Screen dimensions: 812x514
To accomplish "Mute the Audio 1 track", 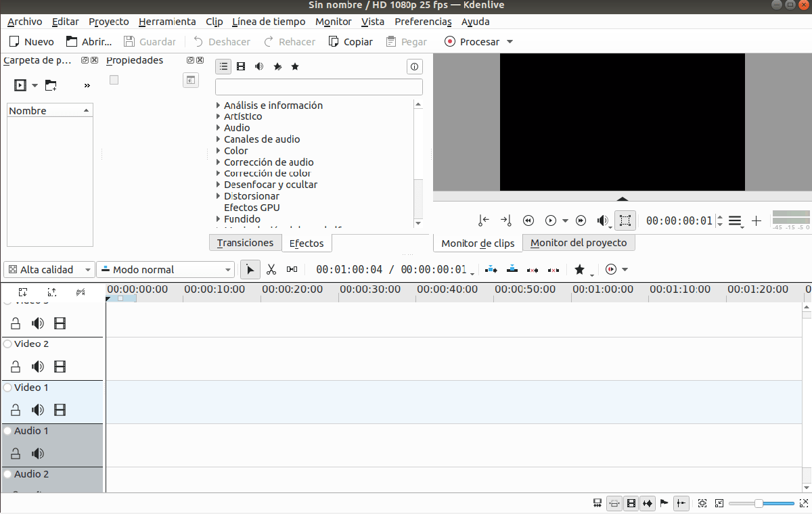I will 37,453.
